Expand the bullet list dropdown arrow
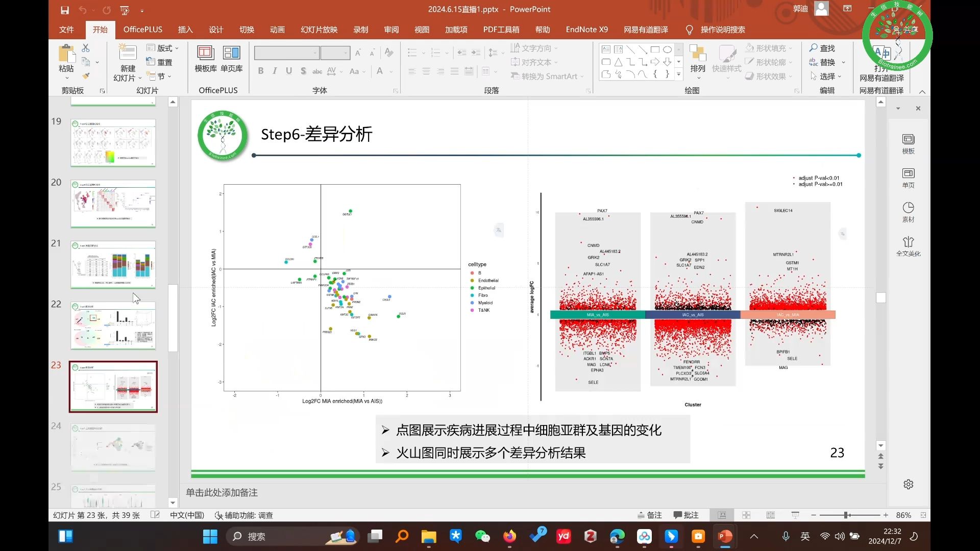This screenshot has width=980, height=551. (x=424, y=53)
